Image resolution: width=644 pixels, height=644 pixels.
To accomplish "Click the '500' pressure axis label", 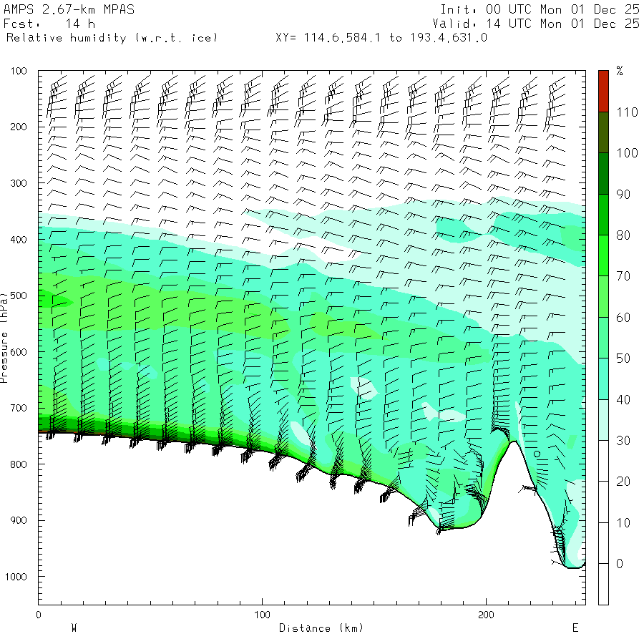I will [x=19, y=296].
